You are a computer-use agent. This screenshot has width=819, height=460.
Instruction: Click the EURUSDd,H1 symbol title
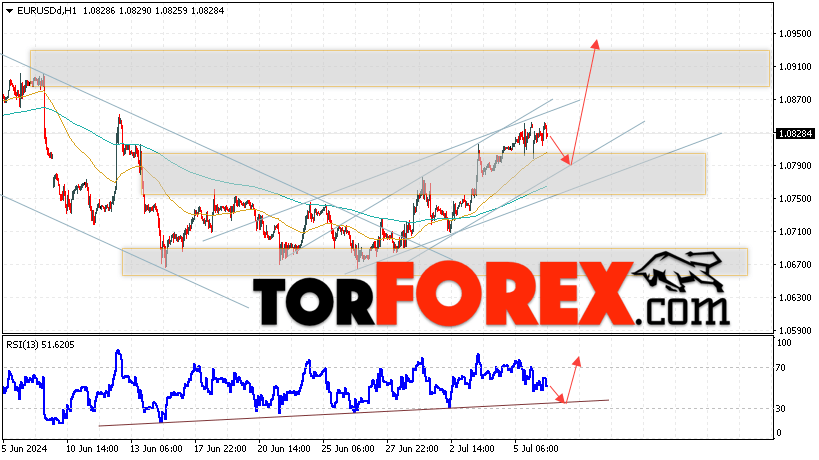pos(47,10)
